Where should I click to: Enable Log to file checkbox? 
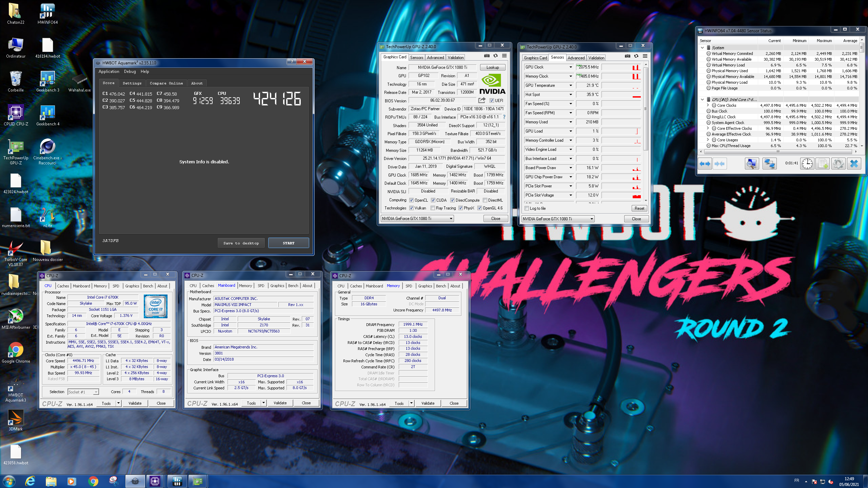527,208
